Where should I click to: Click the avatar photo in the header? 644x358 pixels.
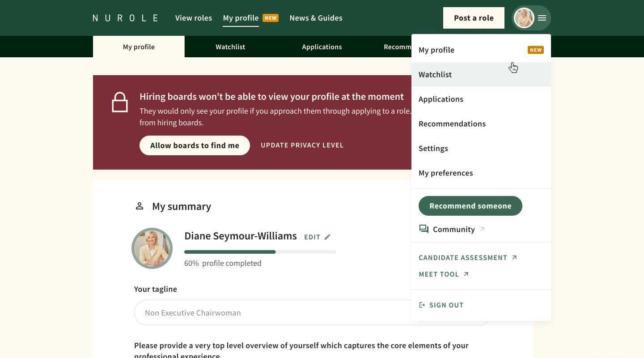point(524,18)
